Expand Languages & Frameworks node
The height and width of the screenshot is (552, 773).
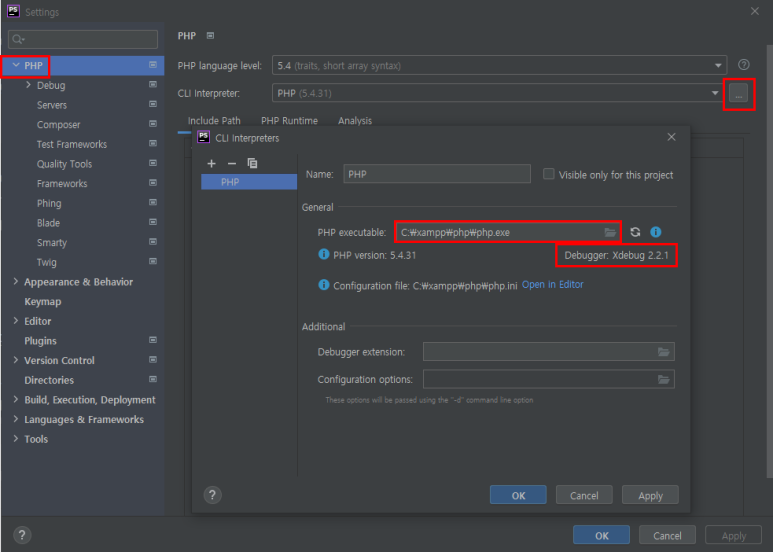pos(16,419)
